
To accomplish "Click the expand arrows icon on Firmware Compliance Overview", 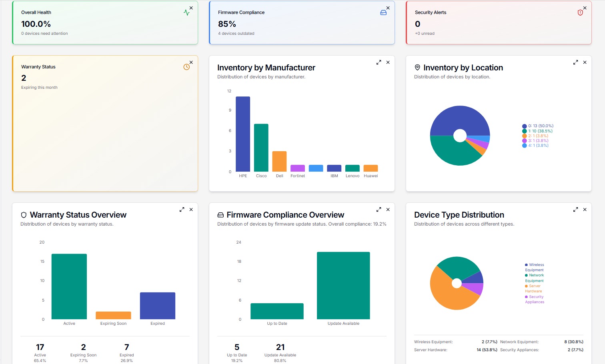I will coord(379,209).
